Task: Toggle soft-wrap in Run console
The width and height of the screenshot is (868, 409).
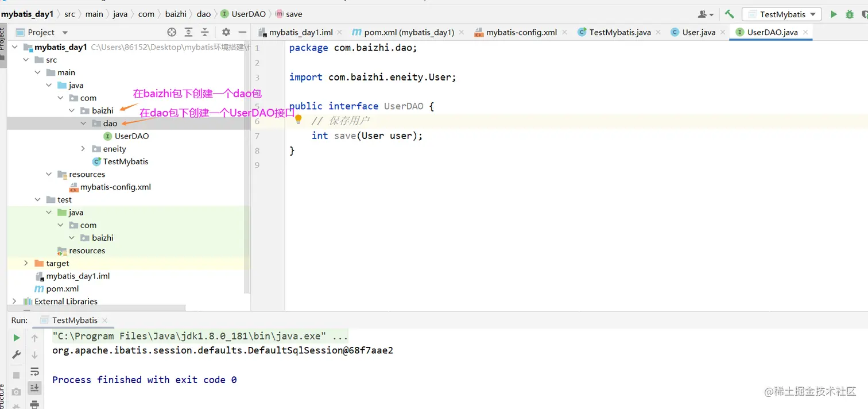Action: click(x=34, y=372)
